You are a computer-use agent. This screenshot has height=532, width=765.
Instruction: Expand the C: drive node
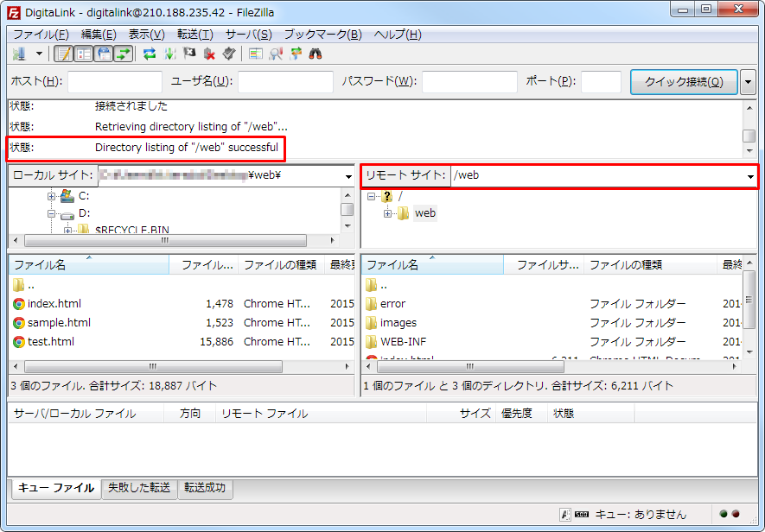click(x=51, y=197)
